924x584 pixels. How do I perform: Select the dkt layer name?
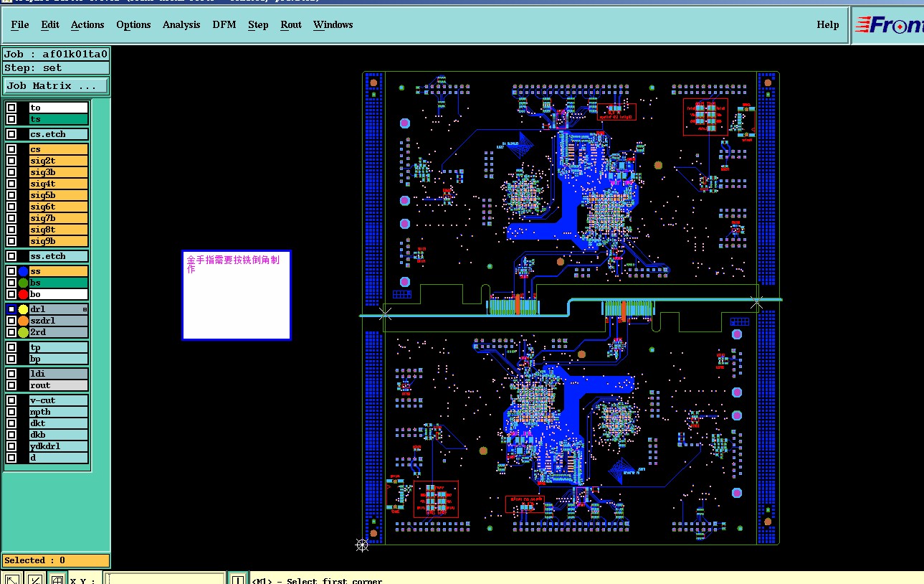click(x=58, y=423)
